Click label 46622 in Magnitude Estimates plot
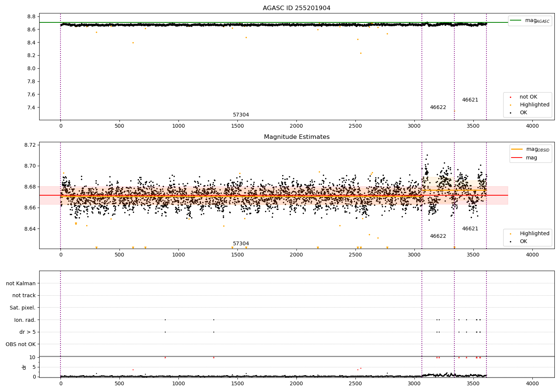This screenshot has width=560, height=392. pyautogui.click(x=438, y=236)
